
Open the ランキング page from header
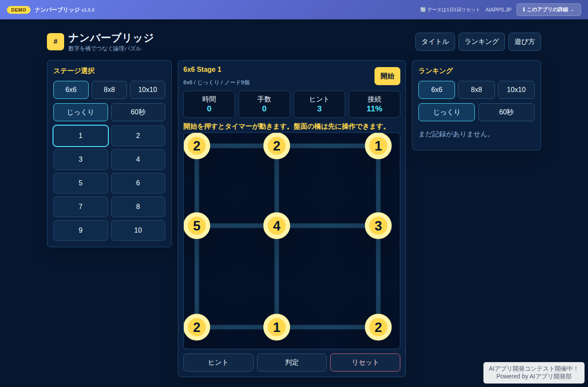click(482, 42)
